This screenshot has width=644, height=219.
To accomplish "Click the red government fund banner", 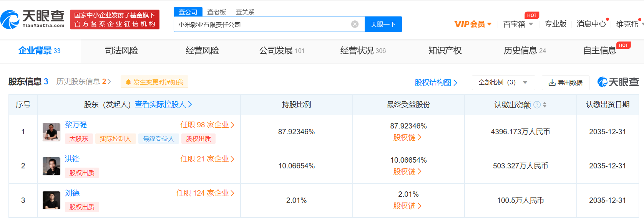I will [x=115, y=20].
